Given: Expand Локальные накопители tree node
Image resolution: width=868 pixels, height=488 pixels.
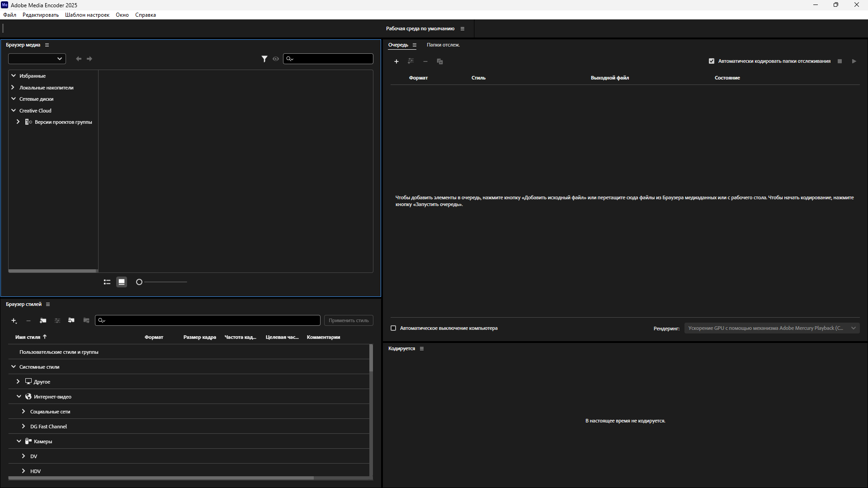Looking at the screenshot, I should click(x=13, y=88).
